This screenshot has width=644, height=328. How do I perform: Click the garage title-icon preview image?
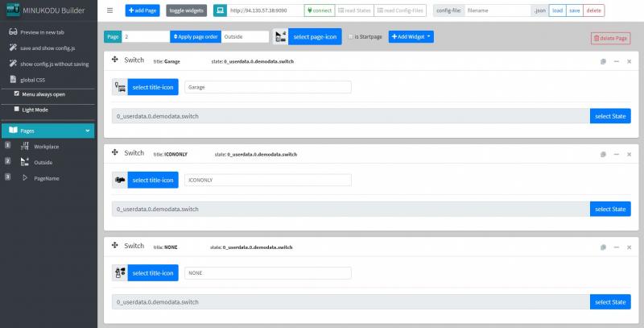point(119,87)
